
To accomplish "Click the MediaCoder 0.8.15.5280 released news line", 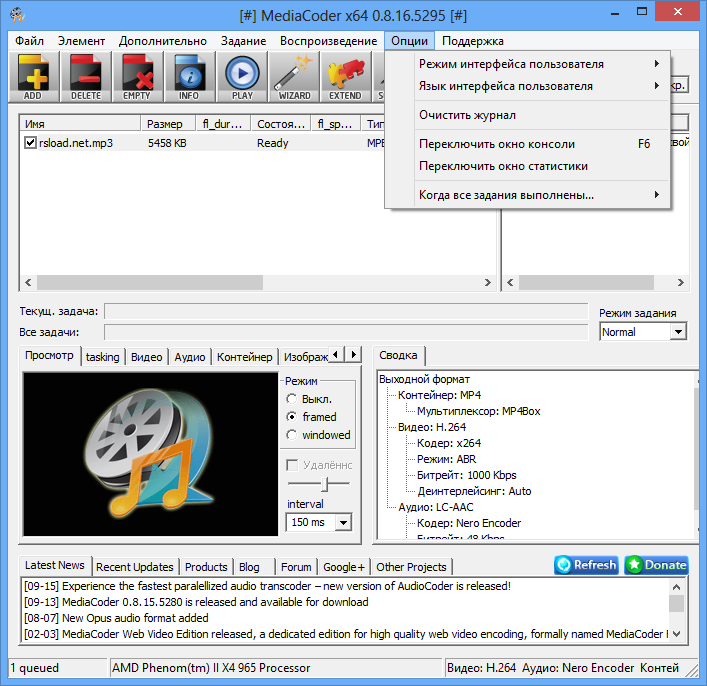I will pyautogui.click(x=196, y=602).
